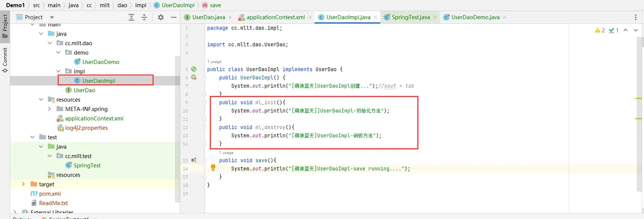Viewport: 644px width, 219px height.
Task: Click Project panel vertical scrollbar
Action: click(x=178, y=129)
